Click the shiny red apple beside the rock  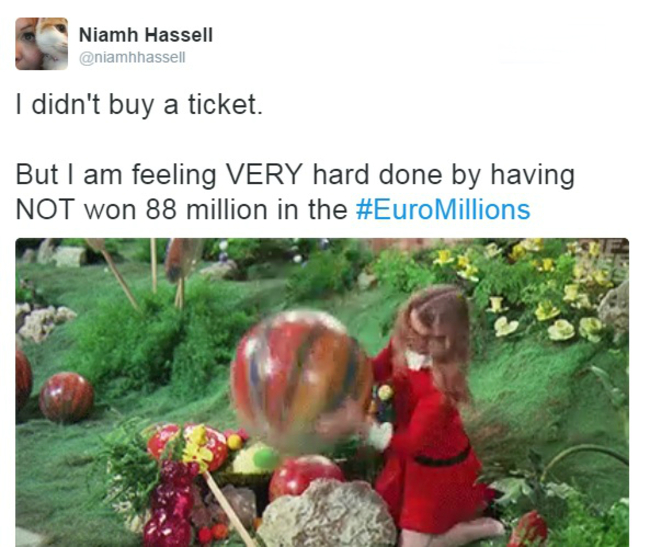[x=305, y=476]
